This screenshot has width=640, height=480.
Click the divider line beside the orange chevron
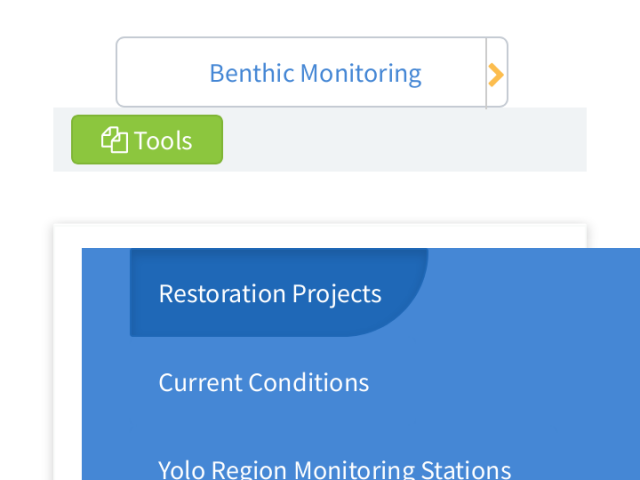pos(486,73)
